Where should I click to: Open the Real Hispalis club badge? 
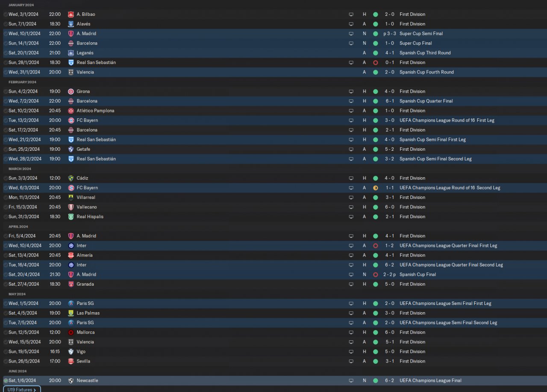(71, 217)
